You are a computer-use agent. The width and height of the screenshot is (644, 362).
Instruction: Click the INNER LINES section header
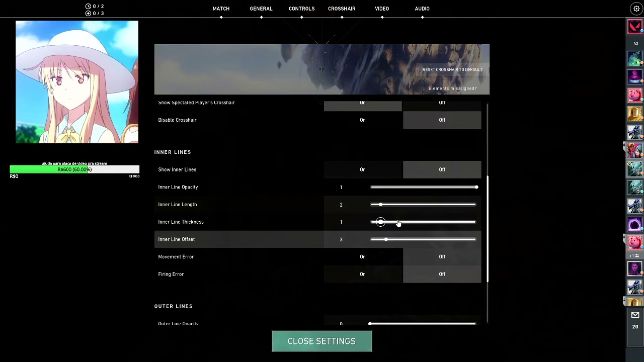pyautogui.click(x=173, y=152)
